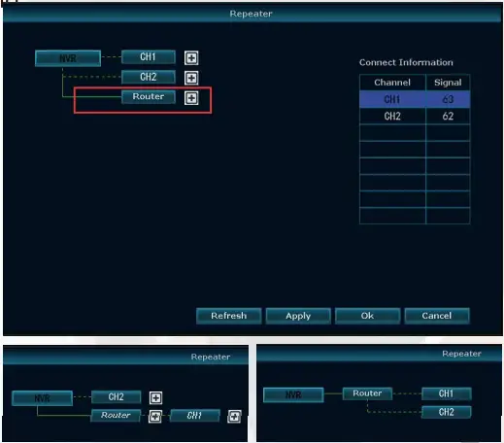This screenshot has height=443, width=504.
Task: Click the Refresh button
Action: point(229,316)
